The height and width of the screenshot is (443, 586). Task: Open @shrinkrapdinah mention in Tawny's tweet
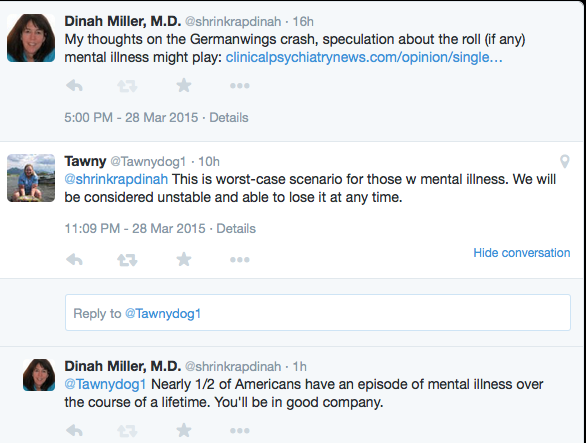(116, 179)
